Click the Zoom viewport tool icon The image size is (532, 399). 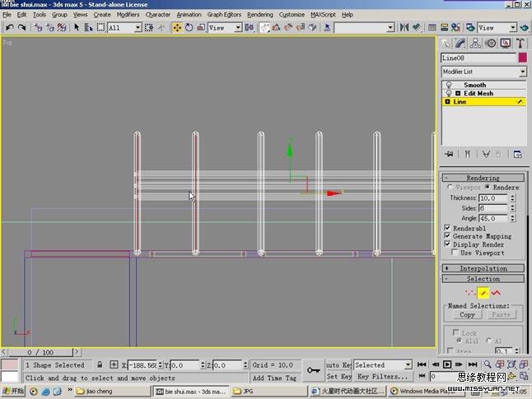coord(488,364)
